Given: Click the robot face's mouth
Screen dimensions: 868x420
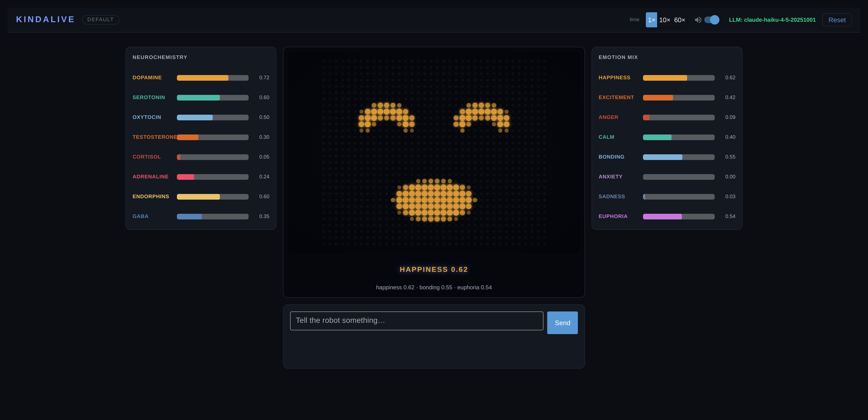Looking at the screenshot, I should tap(434, 200).
